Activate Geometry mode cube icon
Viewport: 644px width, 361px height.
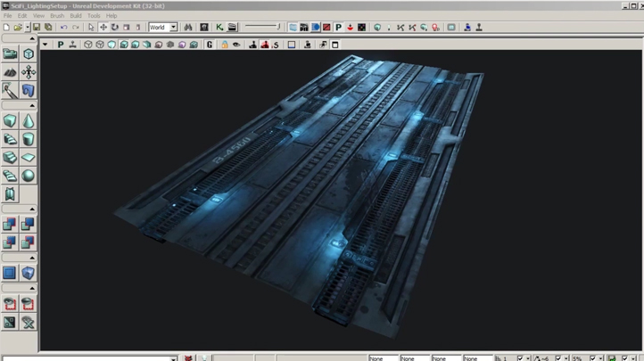pos(29,53)
